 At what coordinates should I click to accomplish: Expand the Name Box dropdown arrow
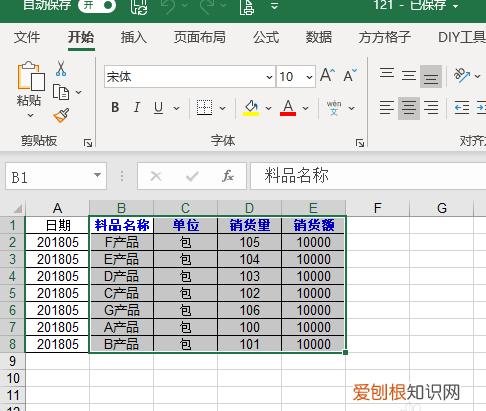tap(97, 175)
